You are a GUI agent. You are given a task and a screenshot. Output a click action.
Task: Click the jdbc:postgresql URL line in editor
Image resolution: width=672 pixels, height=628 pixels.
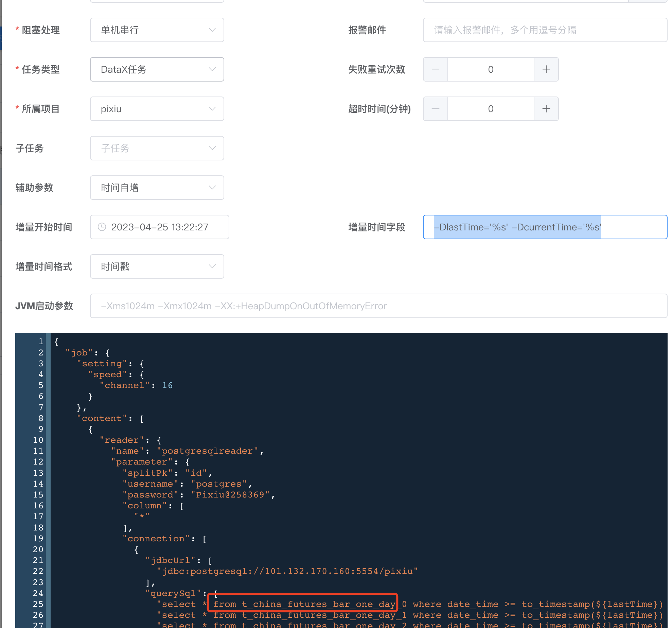point(287,571)
